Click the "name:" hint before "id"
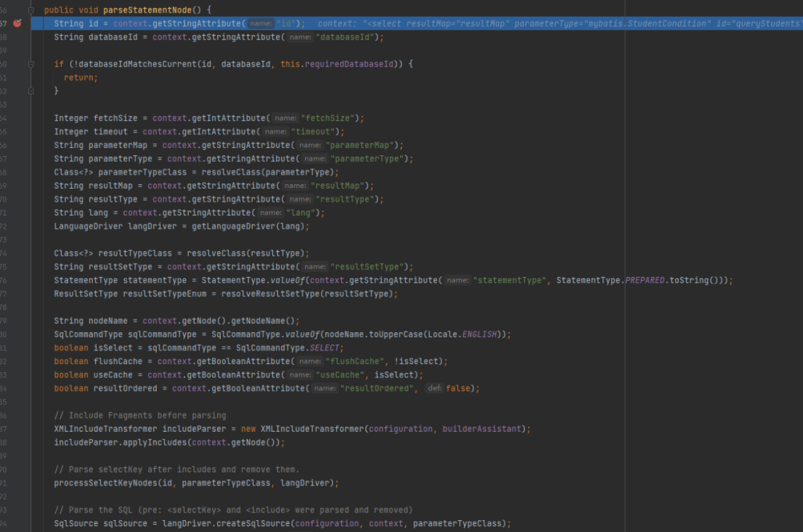The height and width of the screenshot is (532, 803). (260, 24)
